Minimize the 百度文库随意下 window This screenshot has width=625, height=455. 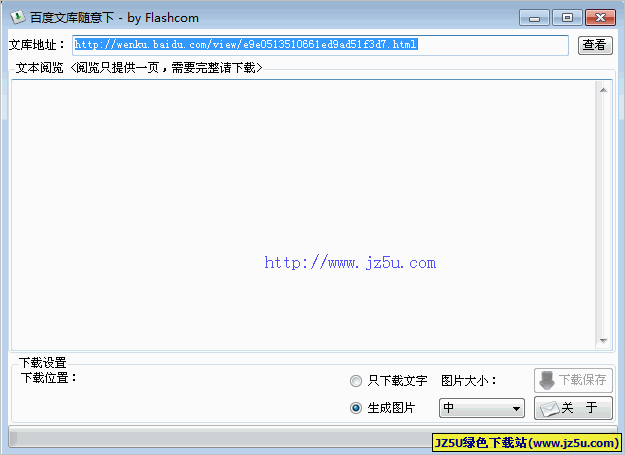[534, 18]
